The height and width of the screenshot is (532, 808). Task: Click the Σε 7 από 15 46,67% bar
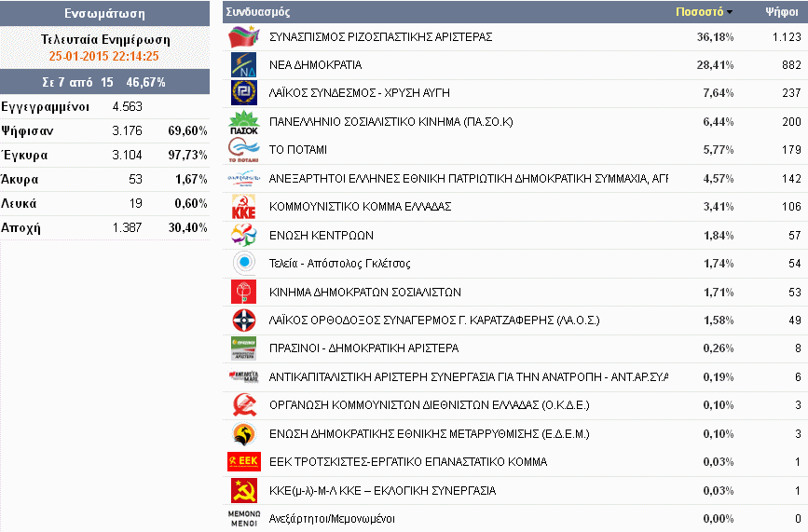104,82
